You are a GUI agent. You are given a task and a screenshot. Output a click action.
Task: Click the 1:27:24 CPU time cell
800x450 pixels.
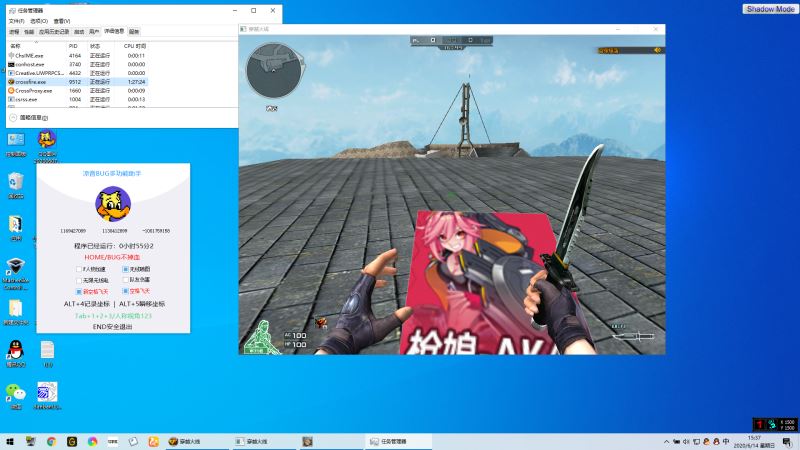[x=136, y=82]
